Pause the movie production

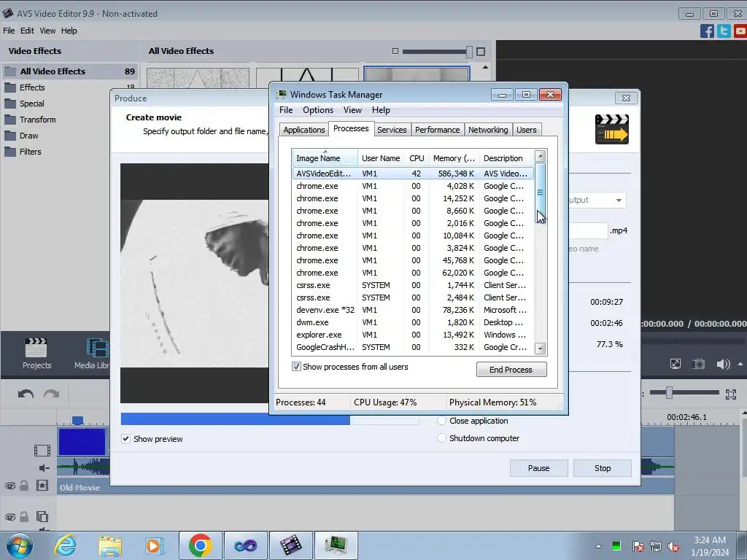coord(539,468)
